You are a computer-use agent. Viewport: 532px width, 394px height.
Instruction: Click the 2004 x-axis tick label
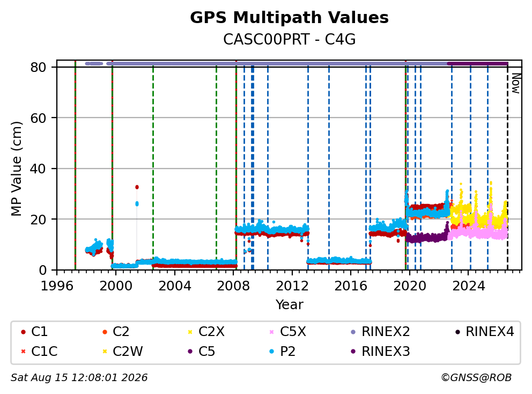point(175,286)
